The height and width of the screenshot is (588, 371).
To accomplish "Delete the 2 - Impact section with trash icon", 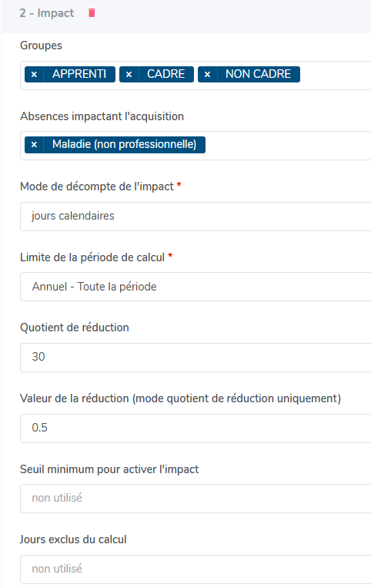I will coord(92,13).
